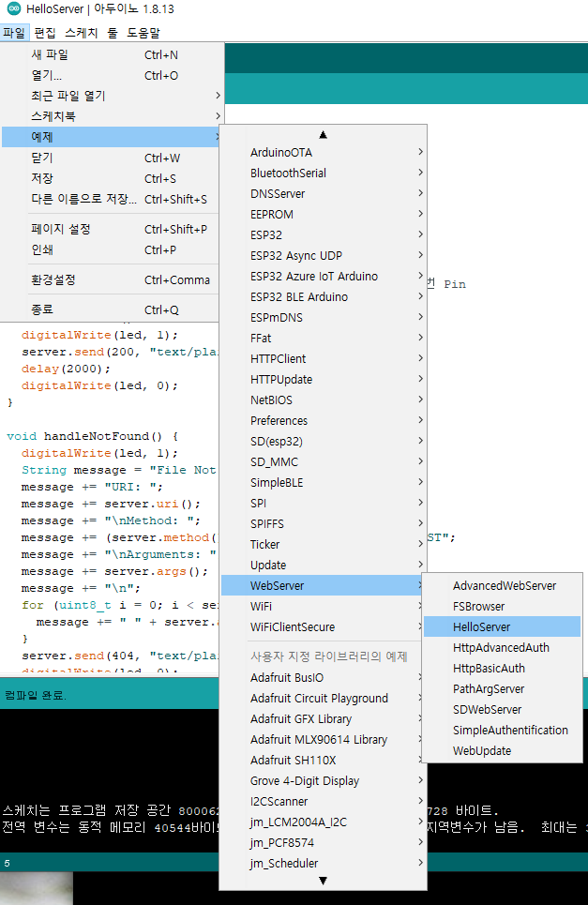588x905 pixels.
Task: Click the up arrow scroller in examples list
Action: 324,134
